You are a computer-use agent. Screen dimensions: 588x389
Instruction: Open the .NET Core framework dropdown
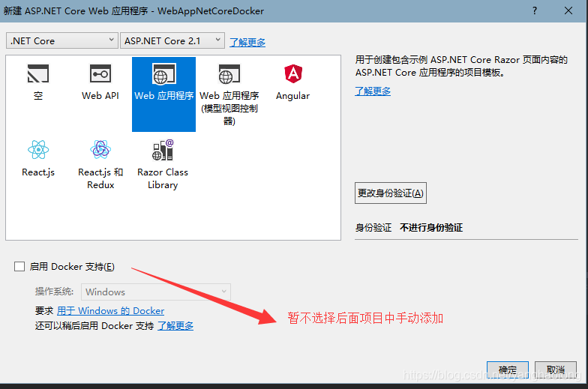(x=62, y=40)
